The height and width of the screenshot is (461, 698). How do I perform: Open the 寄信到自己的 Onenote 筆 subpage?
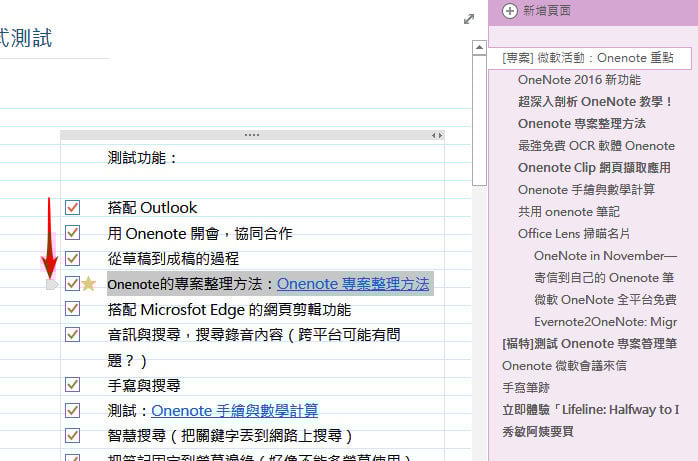604,278
